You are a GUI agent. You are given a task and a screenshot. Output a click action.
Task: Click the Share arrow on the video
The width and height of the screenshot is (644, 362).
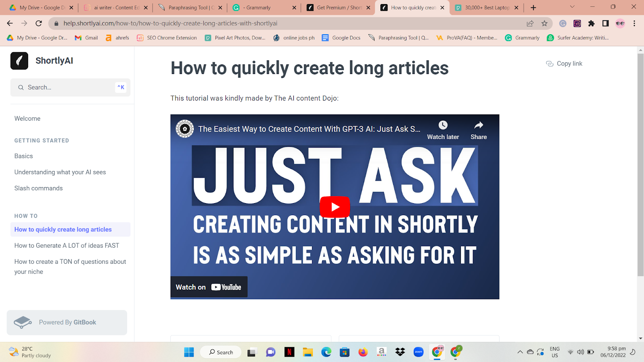tap(479, 125)
